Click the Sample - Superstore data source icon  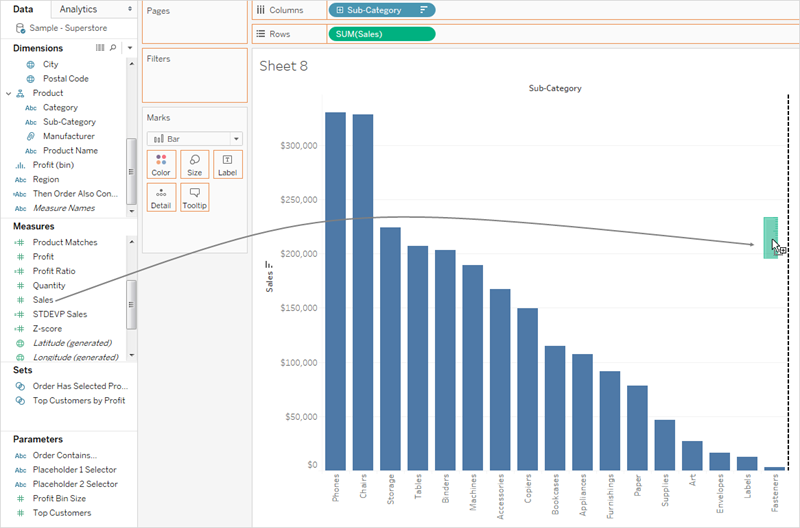pyautogui.click(x=20, y=28)
